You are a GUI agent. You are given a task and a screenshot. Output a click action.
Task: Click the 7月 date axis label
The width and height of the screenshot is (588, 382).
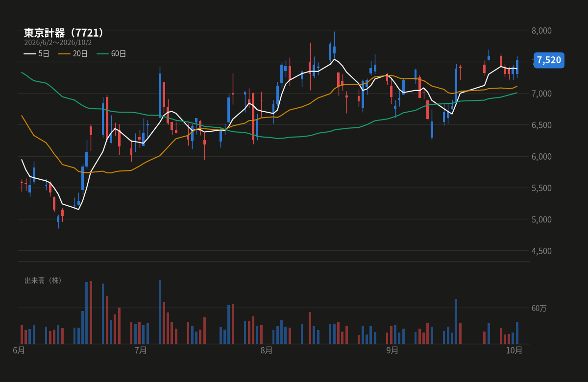(141, 350)
